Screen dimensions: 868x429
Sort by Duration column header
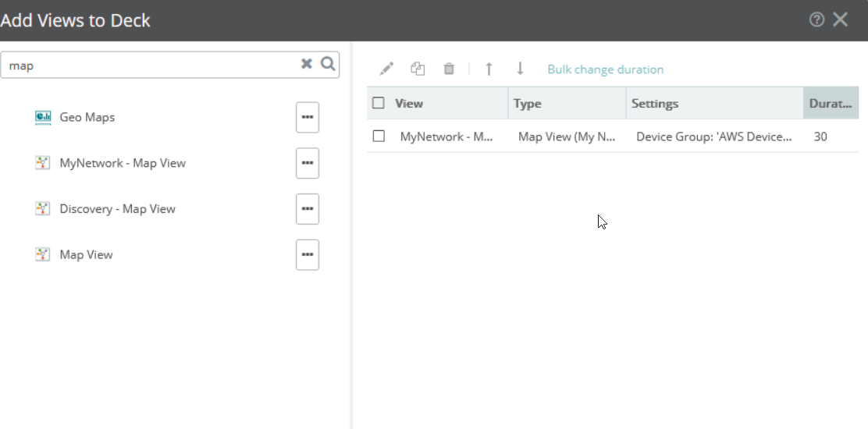(x=831, y=104)
